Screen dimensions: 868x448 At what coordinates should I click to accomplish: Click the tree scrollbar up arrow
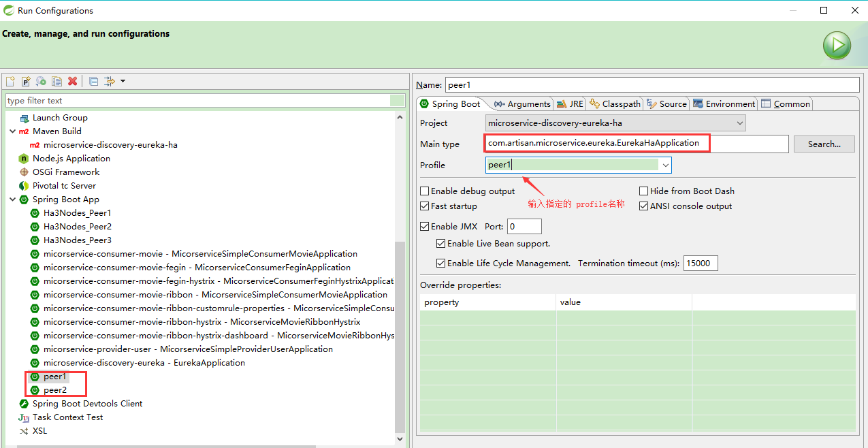(x=400, y=118)
